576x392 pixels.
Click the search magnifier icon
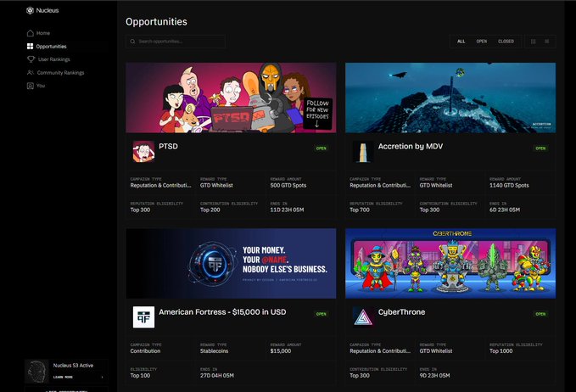(132, 42)
